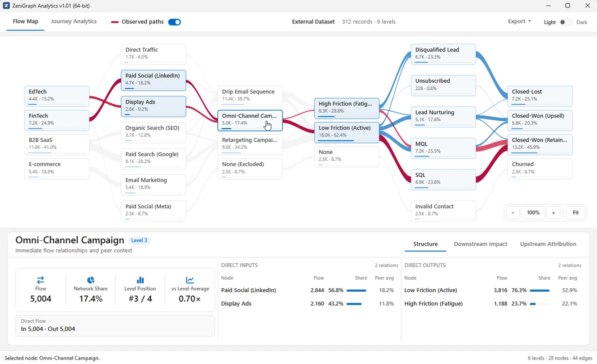Click the status bar selected node text
Image resolution: width=597 pixels, height=364 pixels.
pos(52,358)
